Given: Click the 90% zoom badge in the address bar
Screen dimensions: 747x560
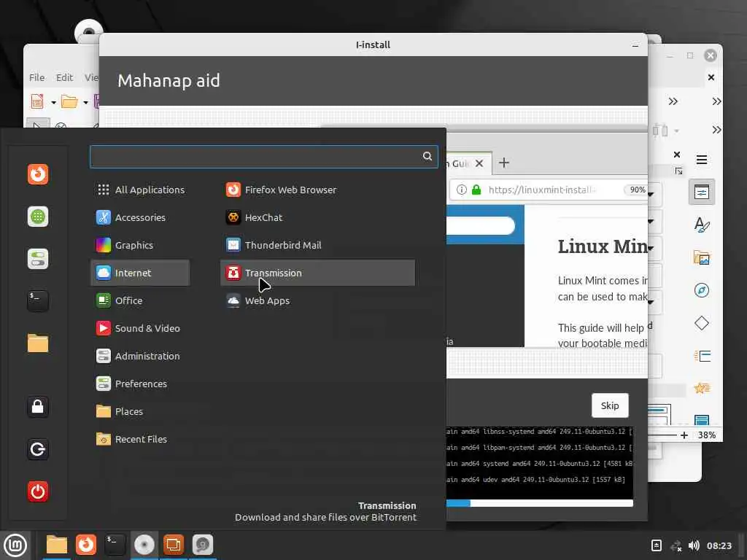Looking at the screenshot, I should 638,190.
